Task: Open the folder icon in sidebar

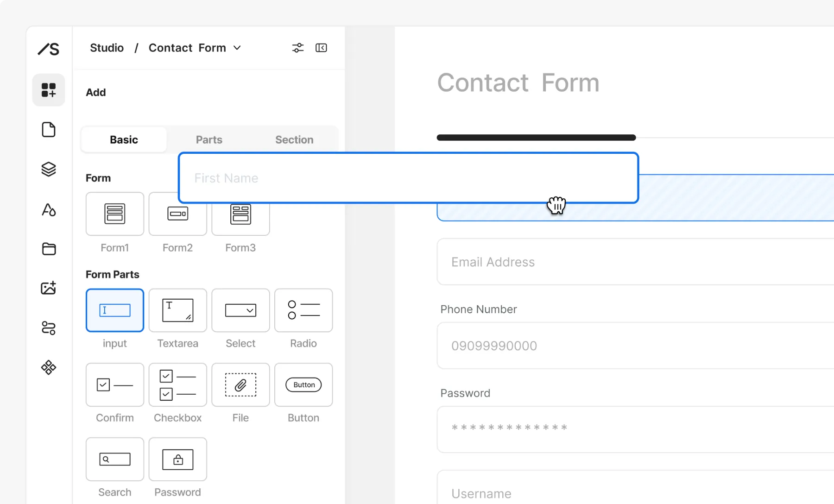Action: coord(49,249)
